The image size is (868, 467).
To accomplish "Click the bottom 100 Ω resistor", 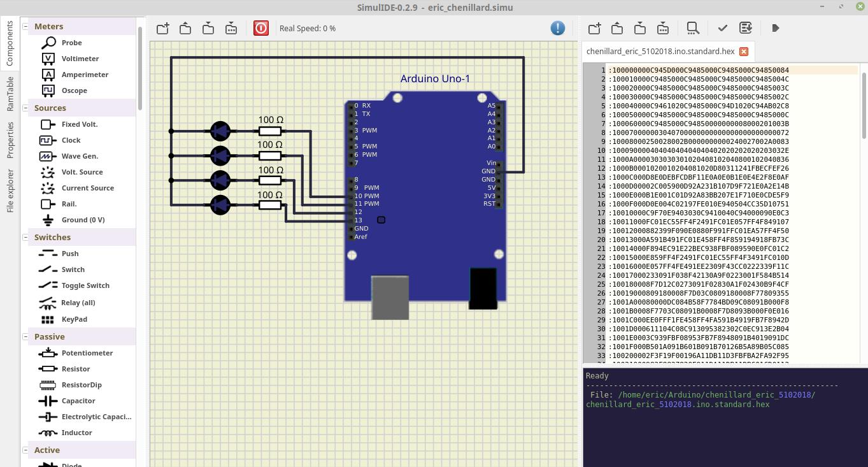I will (x=270, y=205).
